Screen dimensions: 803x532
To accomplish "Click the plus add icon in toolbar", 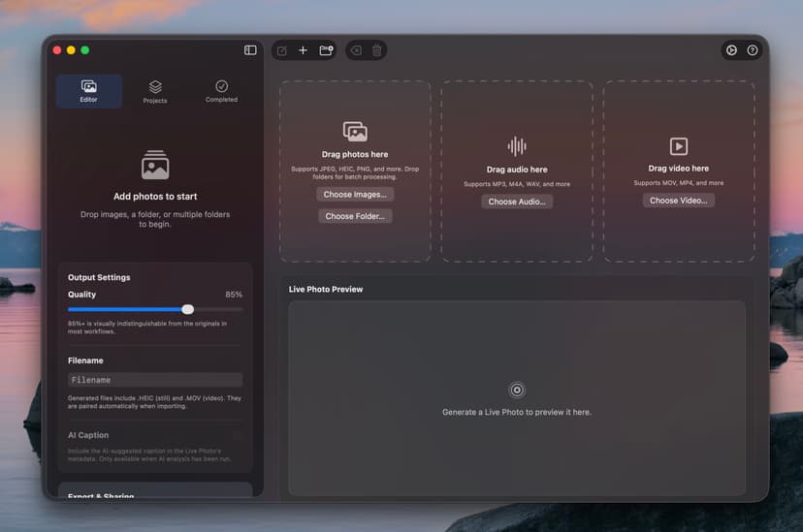I will click(303, 50).
